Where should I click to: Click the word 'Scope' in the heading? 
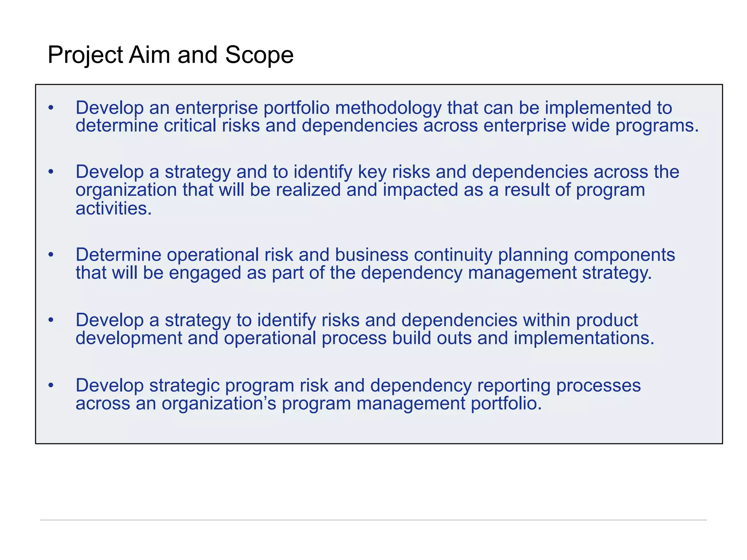(259, 55)
